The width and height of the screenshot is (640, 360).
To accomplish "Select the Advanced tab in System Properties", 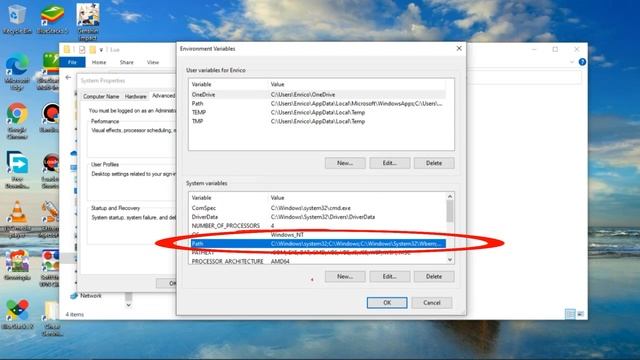I will [163, 96].
